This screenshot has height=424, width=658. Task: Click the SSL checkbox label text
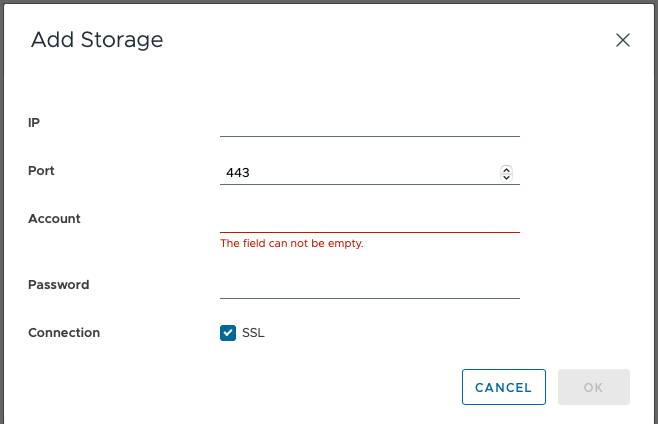[x=254, y=332]
